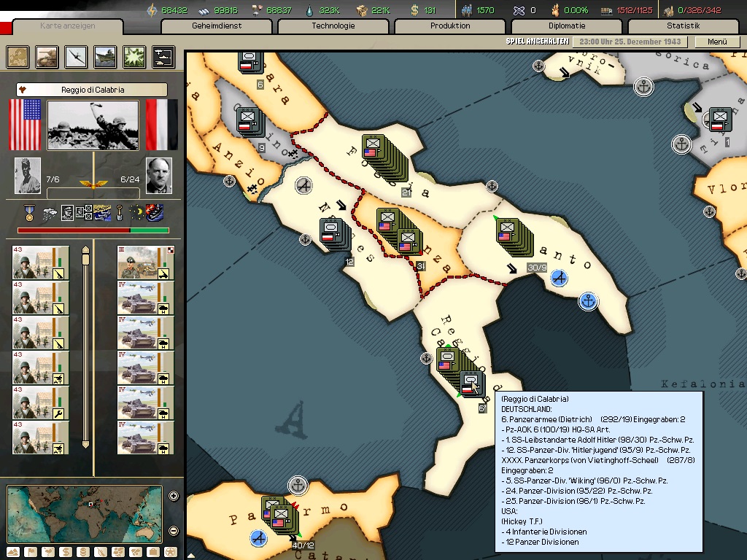Select the aircraft air units icon
This screenshot has height=560, width=747.
click(76, 57)
